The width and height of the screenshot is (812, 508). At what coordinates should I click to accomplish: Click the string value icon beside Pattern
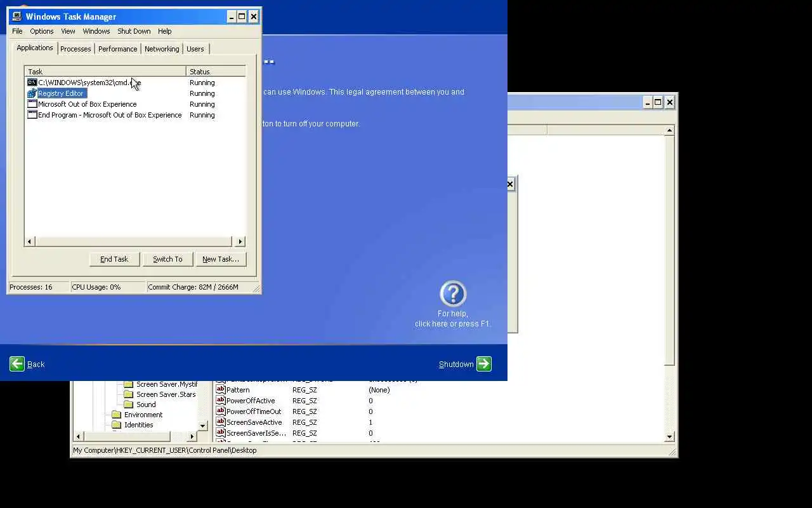coord(221,390)
